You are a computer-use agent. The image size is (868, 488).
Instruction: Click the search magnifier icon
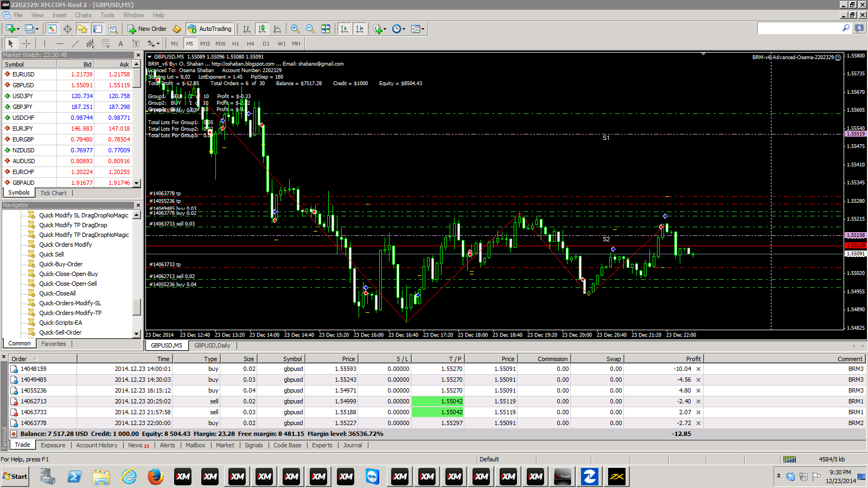click(846, 28)
